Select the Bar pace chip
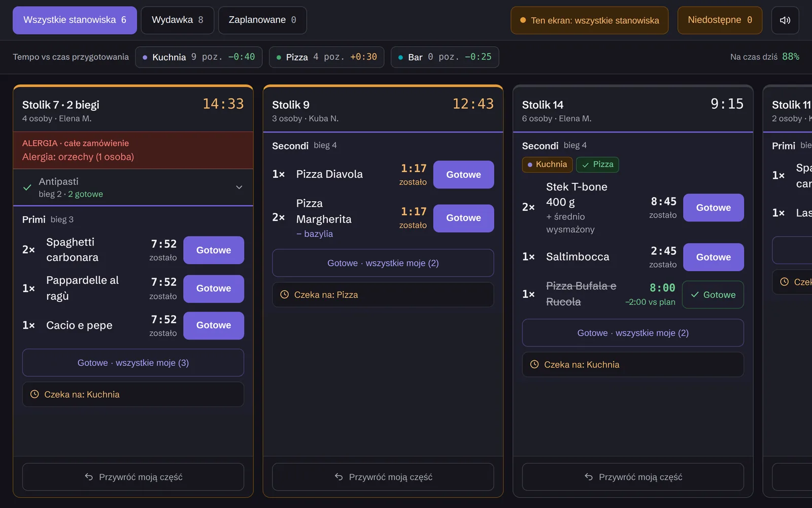The image size is (812, 508). (x=445, y=57)
